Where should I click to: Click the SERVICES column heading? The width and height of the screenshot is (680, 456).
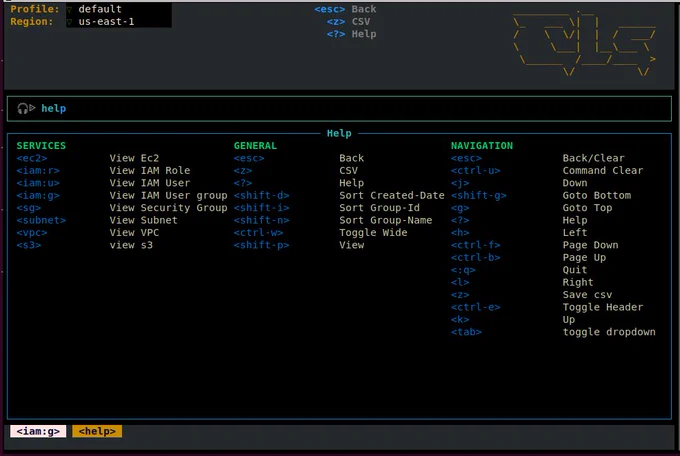[x=41, y=146]
